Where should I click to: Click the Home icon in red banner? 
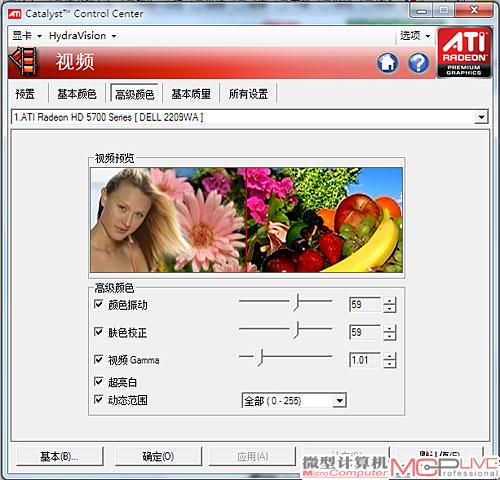388,62
